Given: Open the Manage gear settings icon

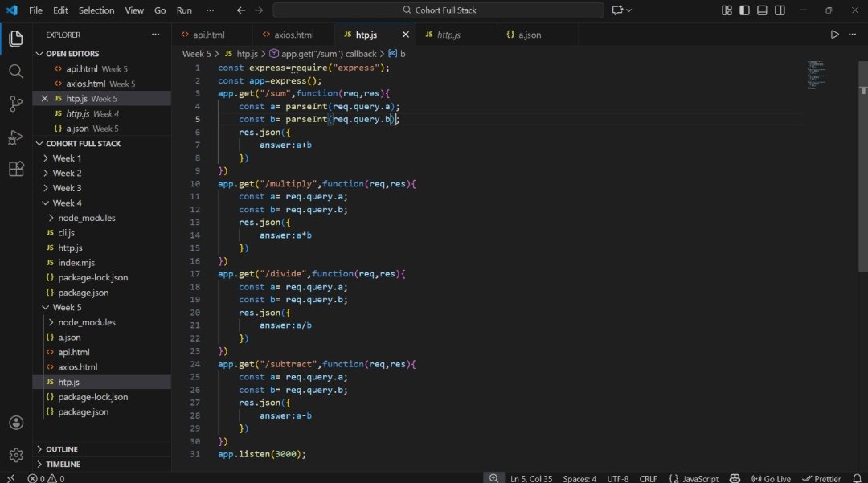Looking at the screenshot, I should 16,455.
